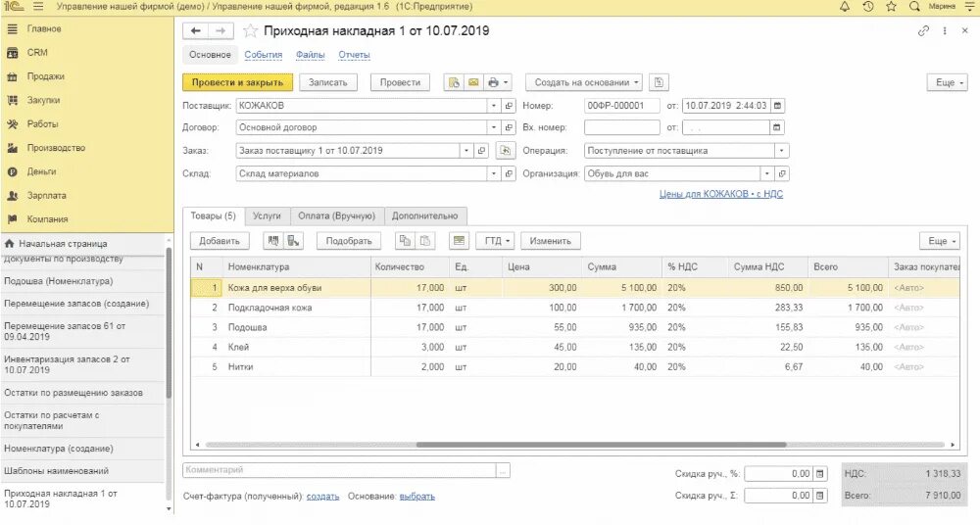Click the Изменить button
The width and height of the screenshot is (980, 525).
click(x=551, y=241)
